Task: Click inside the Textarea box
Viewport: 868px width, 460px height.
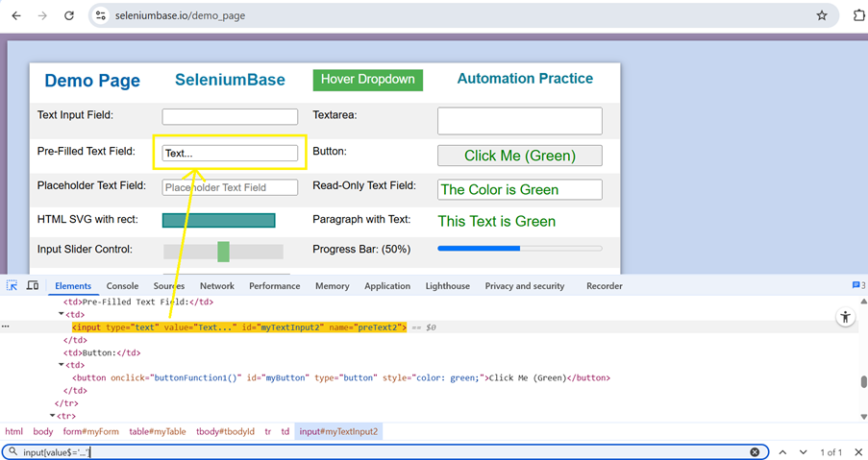Action: click(520, 121)
